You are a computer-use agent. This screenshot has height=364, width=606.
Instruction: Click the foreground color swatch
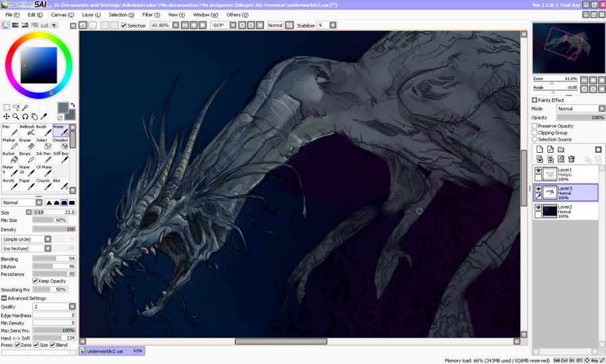[63, 108]
